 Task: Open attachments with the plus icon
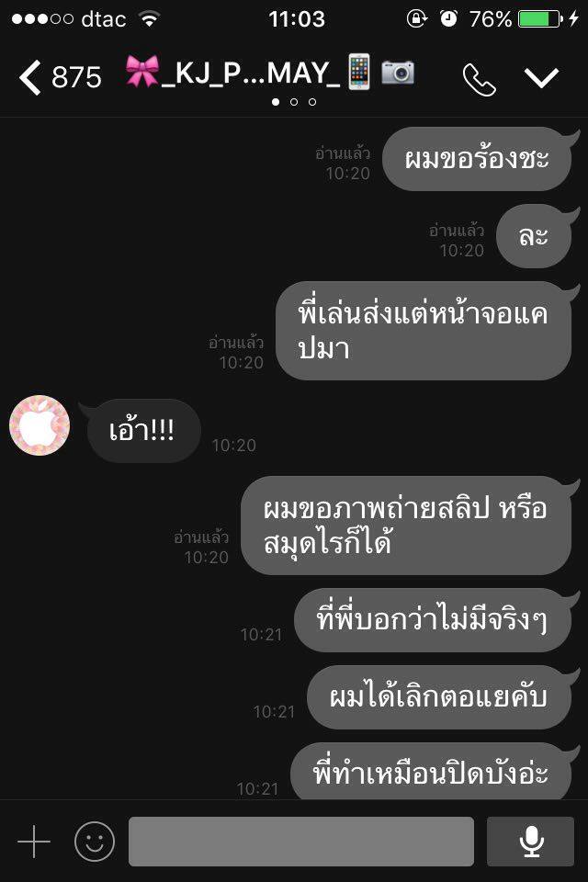[x=34, y=842]
